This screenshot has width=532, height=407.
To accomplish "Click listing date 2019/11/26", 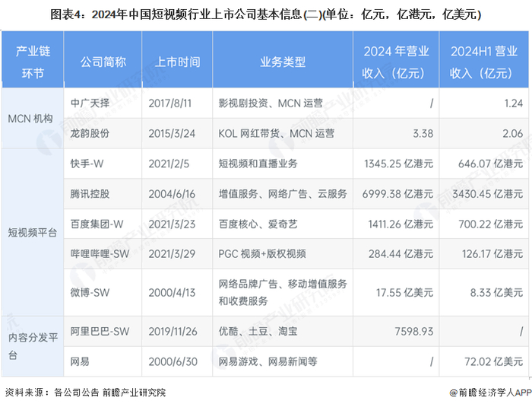I will (x=173, y=331).
